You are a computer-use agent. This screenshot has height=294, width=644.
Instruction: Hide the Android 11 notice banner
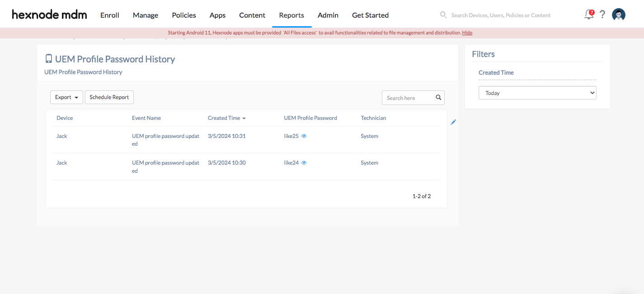tap(467, 33)
